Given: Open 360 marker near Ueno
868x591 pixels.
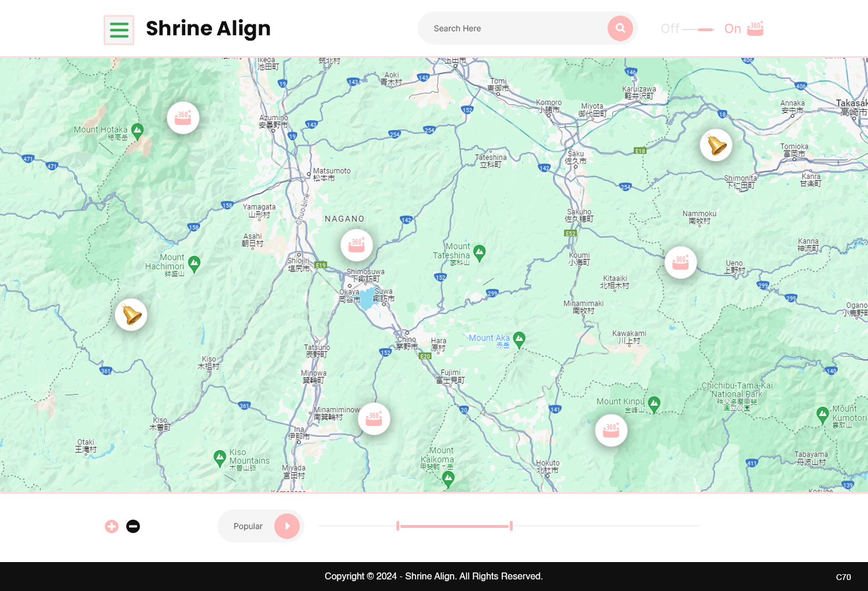Looking at the screenshot, I should [x=681, y=262].
